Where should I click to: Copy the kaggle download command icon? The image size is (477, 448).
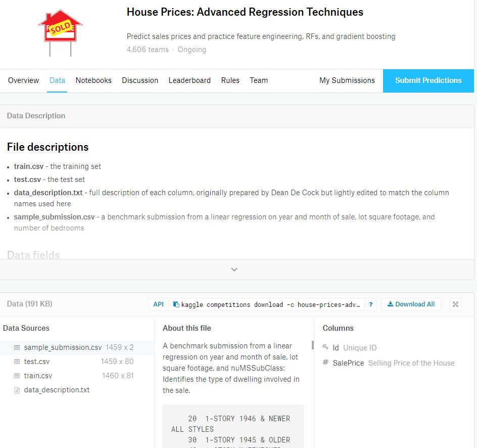click(x=176, y=304)
